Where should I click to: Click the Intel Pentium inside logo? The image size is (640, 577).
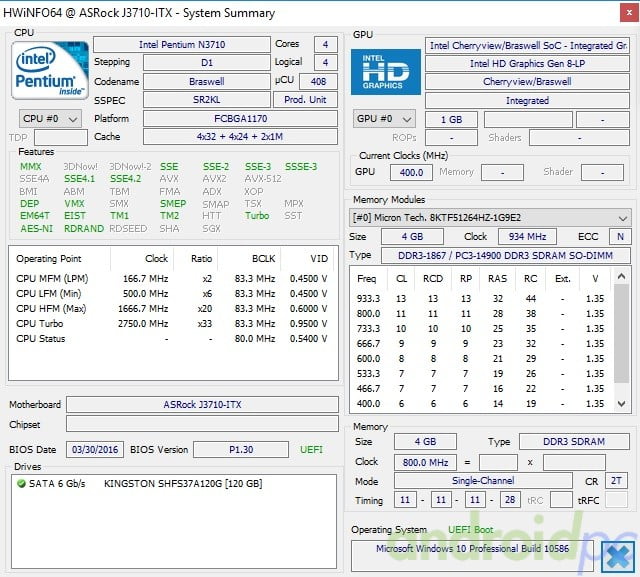(x=50, y=71)
